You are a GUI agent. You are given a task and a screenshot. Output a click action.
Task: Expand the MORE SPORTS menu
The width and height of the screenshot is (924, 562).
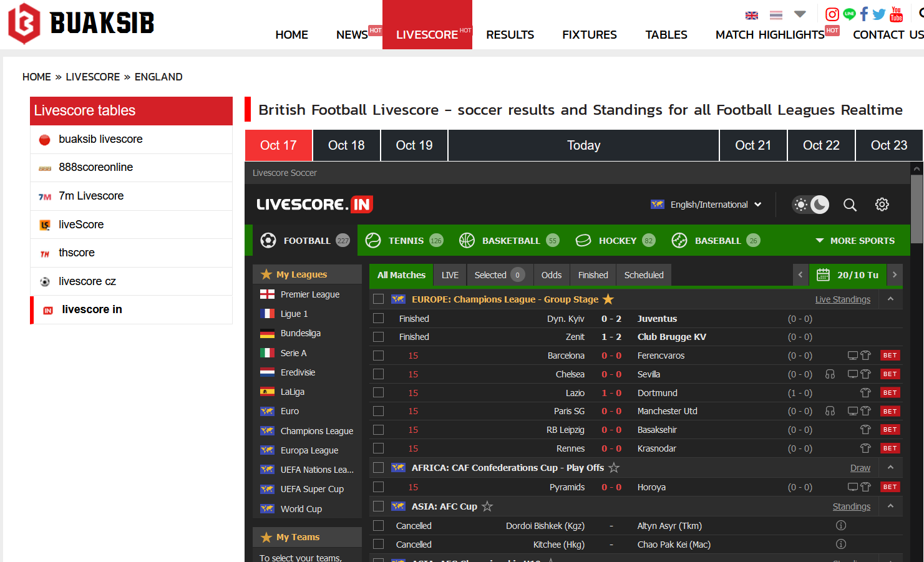(x=855, y=241)
